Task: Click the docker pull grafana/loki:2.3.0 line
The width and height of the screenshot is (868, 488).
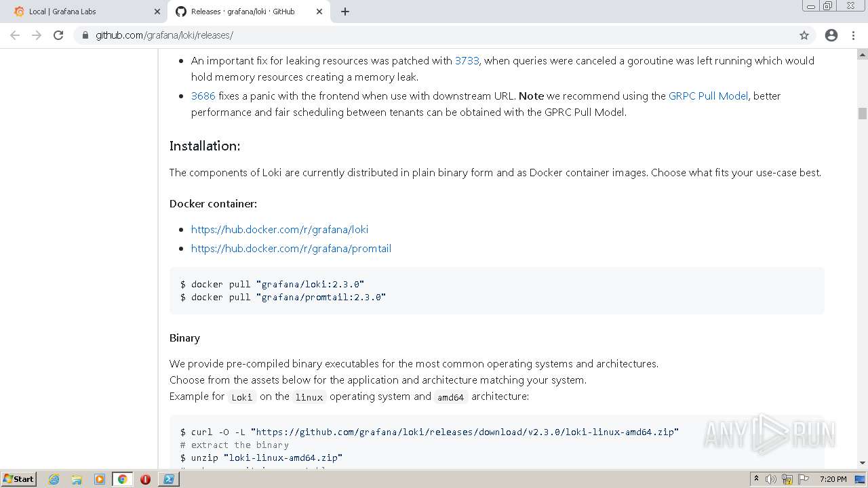Action: [x=272, y=284]
